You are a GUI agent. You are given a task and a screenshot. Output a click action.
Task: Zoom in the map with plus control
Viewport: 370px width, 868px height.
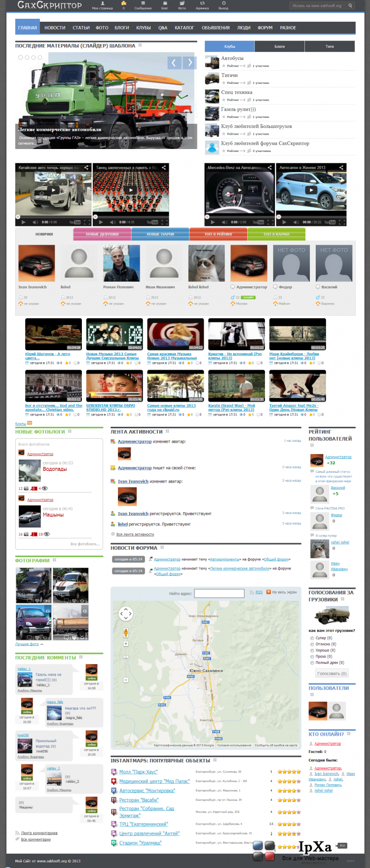[x=126, y=643]
